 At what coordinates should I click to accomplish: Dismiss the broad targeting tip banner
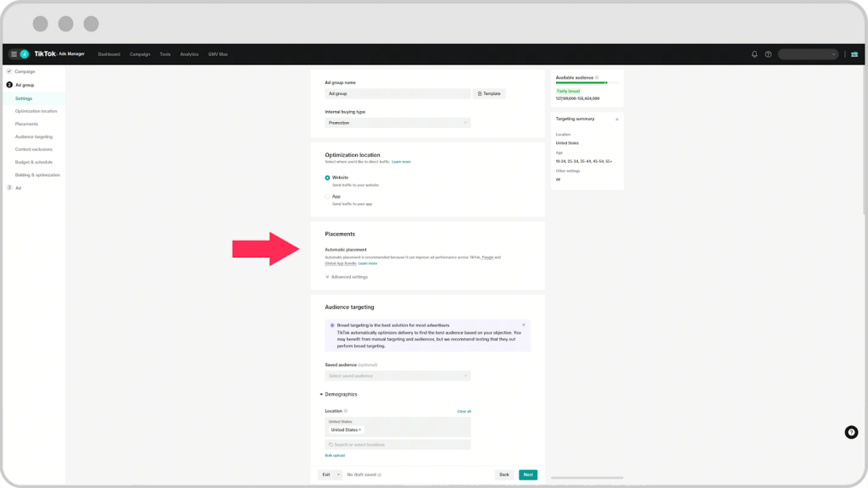(523, 324)
